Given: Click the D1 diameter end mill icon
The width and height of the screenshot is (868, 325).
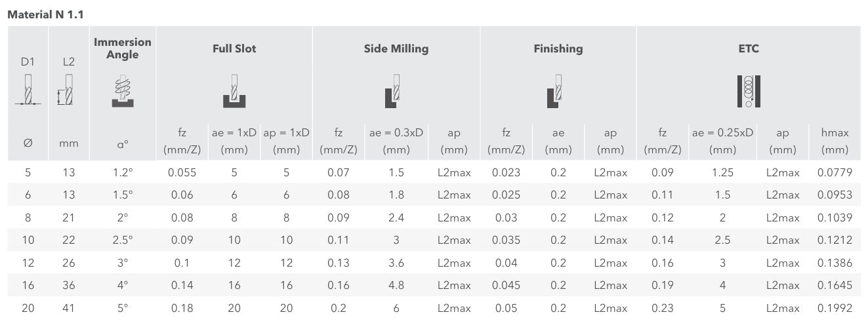Looking at the screenshot, I should pyautogui.click(x=28, y=90).
